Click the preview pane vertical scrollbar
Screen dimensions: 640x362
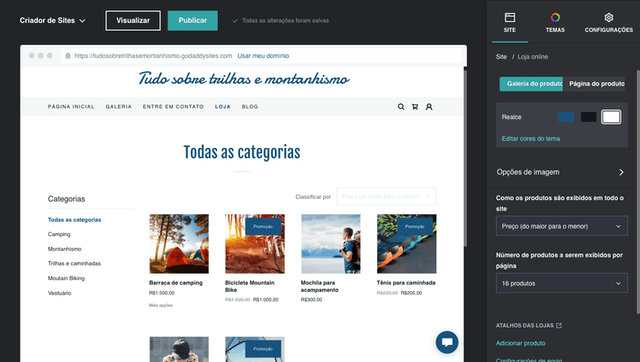pos(465,157)
